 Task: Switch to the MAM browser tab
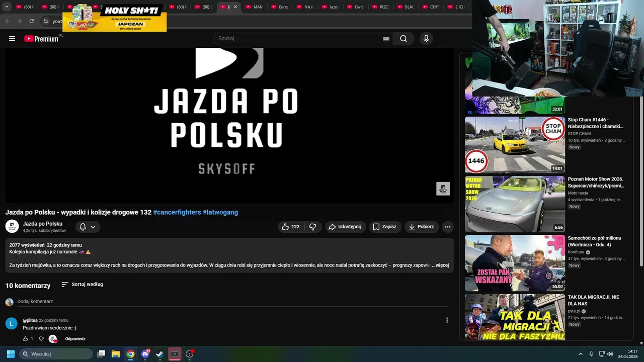[x=254, y=7]
